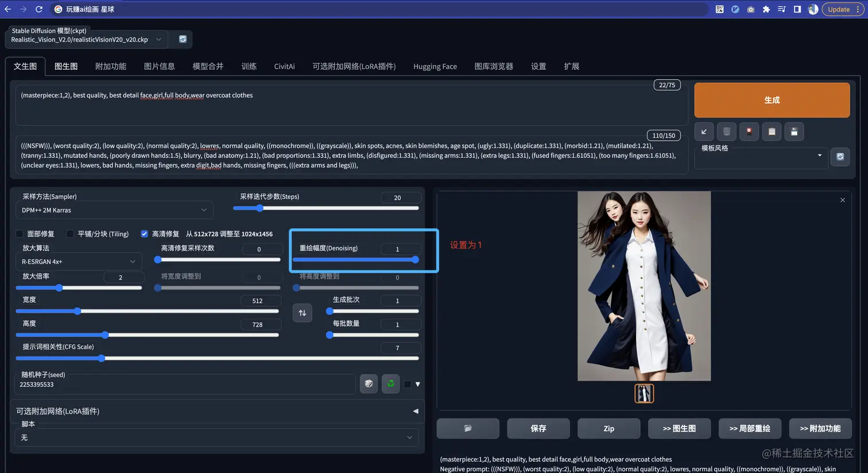Screen dimensions: 868x473
Task: Send image with >> 附加功能 button
Action: click(x=820, y=428)
